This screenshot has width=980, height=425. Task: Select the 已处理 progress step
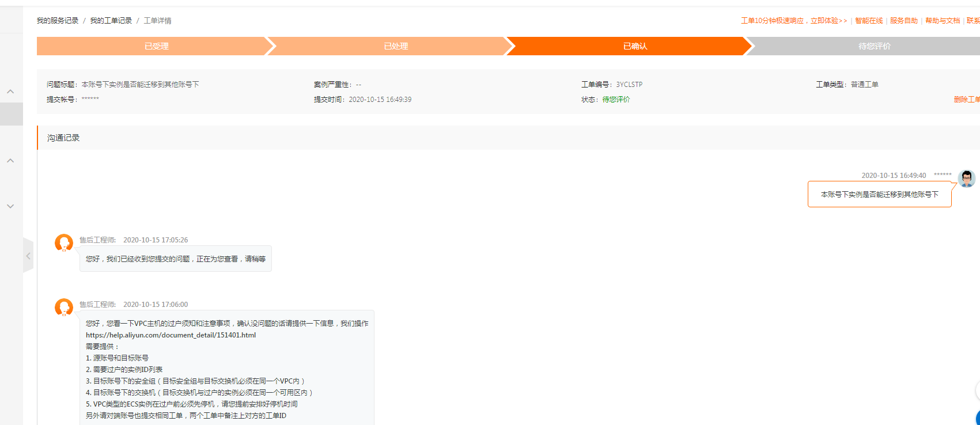[x=396, y=46]
